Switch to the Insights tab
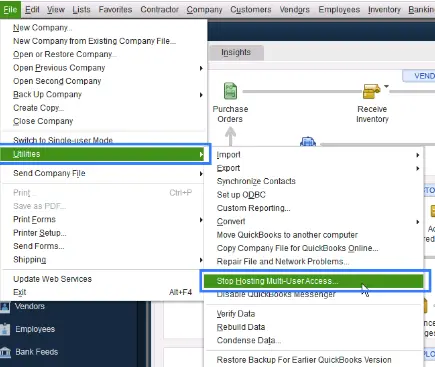 click(236, 52)
